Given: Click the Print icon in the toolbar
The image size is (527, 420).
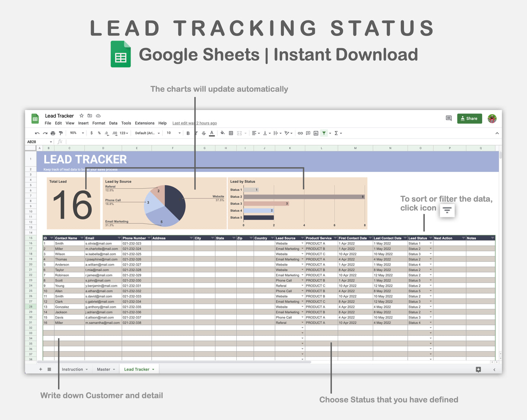Looking at the screenshot, I should point(53,133).
